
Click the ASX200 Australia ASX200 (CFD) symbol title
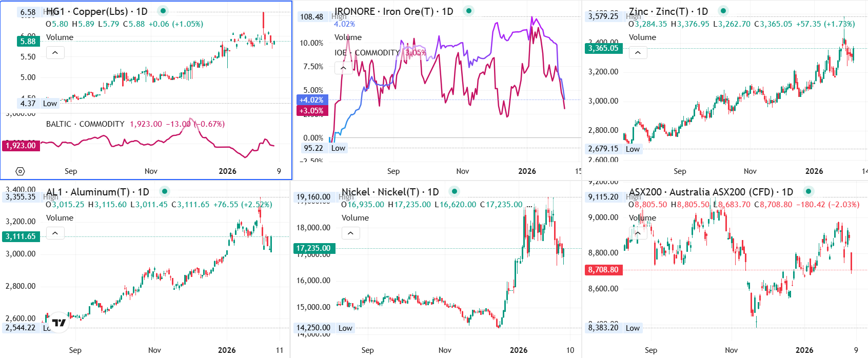[x=711, y=192]
